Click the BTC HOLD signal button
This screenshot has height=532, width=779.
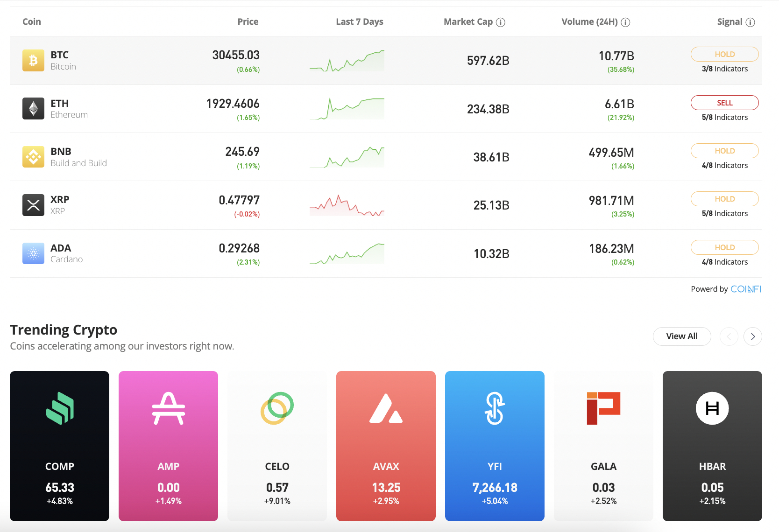(x=724, y=54)
